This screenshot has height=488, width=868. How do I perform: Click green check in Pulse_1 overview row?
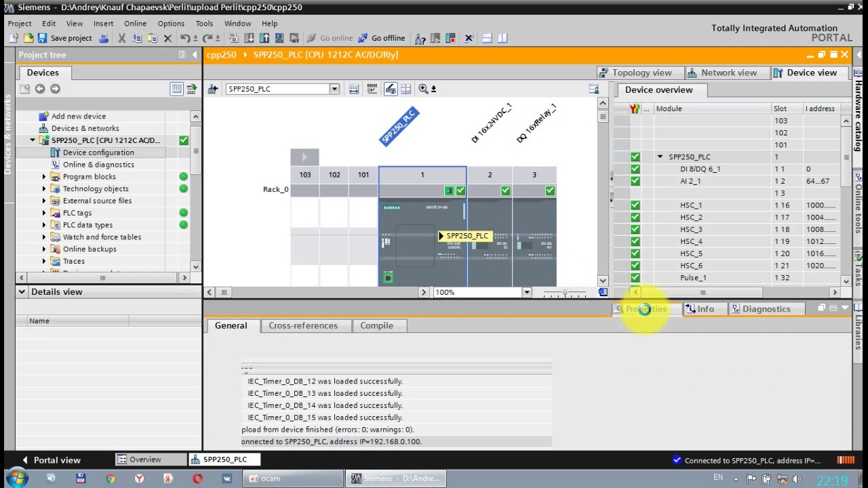[635, 278]
